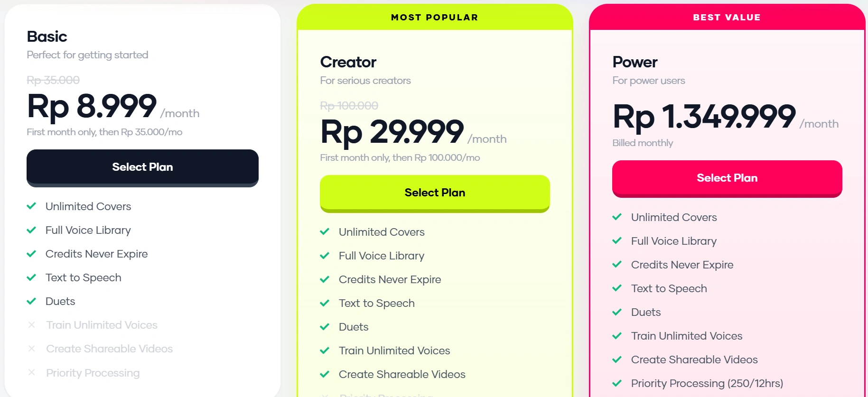Click X icon beside Basic's Train Unlimited Voices
The width and height of the screenshot is (868, 397).
(32, 325)
